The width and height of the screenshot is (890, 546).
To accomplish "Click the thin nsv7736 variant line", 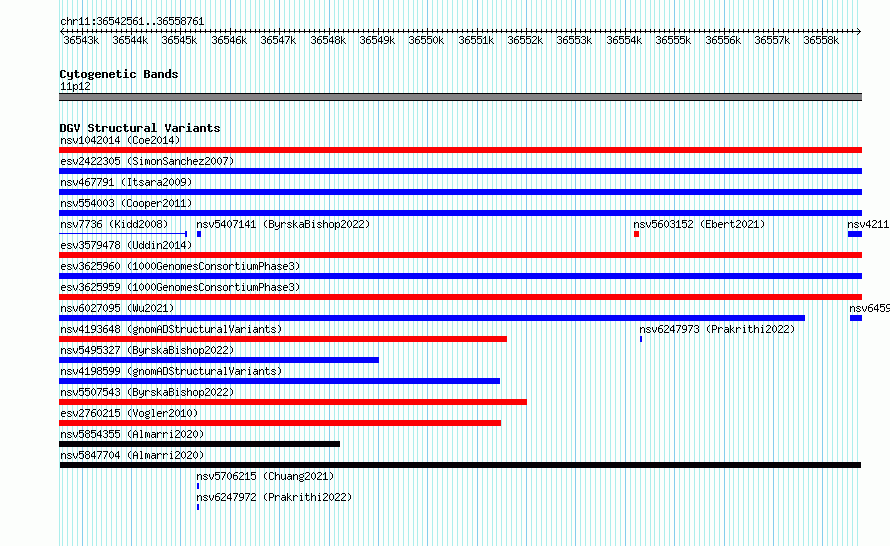I will point(123,234).
